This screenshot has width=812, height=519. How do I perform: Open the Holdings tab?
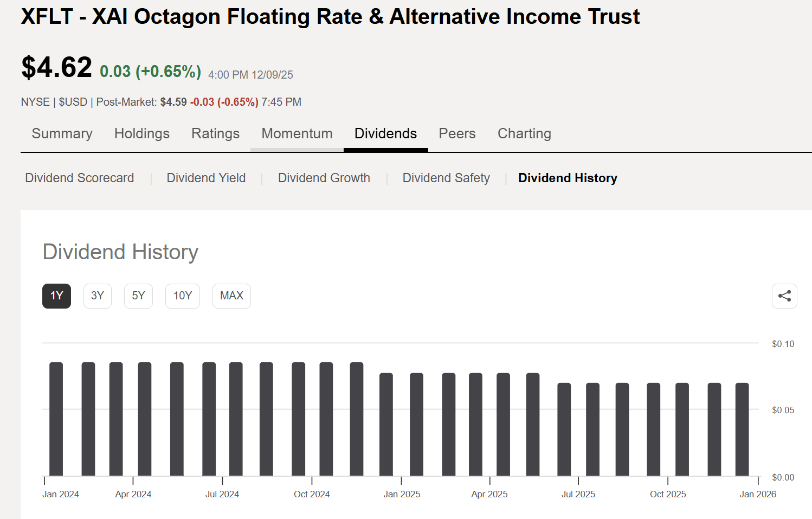[141, 133]
